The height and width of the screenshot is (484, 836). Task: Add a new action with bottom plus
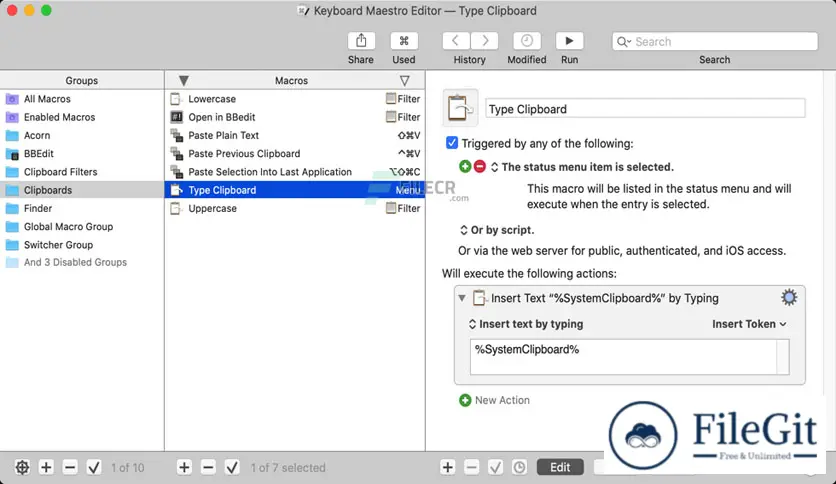coord(448,467)
